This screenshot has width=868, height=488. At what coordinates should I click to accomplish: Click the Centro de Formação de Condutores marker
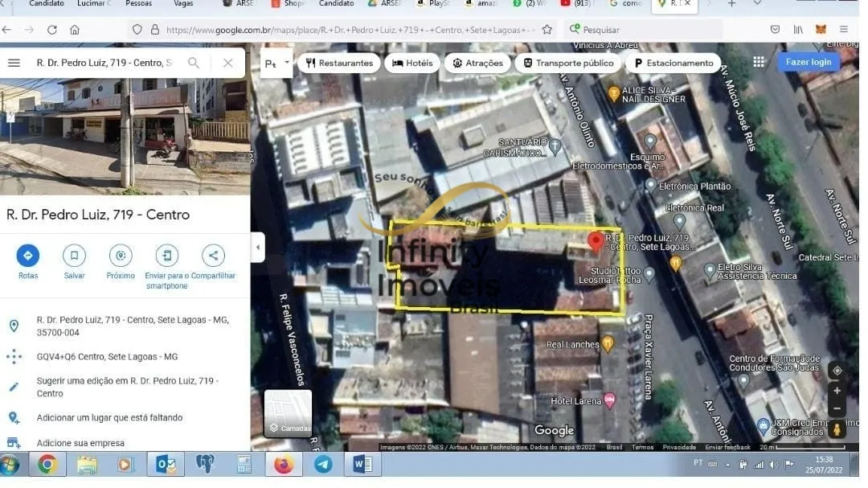click(x=743, y=380)
